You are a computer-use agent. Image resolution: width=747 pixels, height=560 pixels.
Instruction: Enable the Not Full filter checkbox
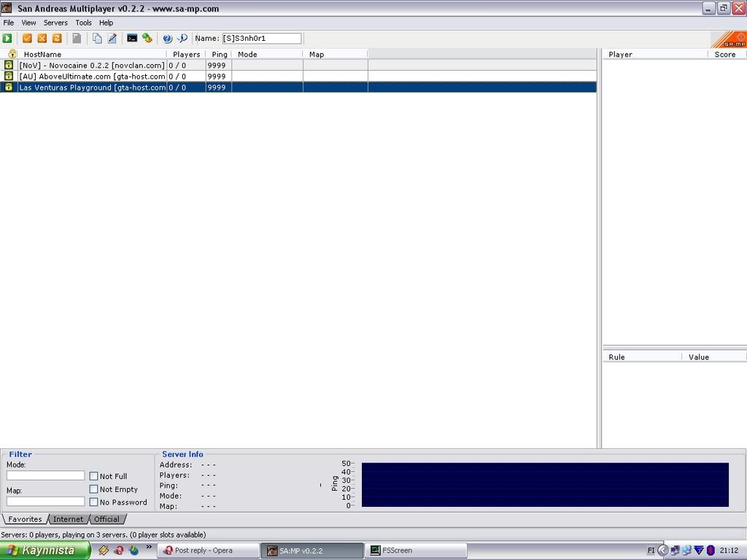click(93, 476)
